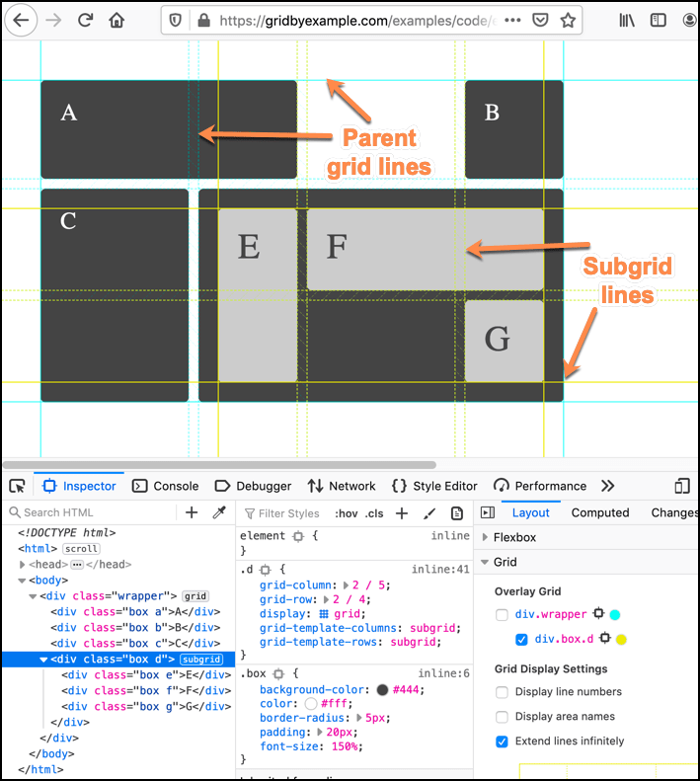The image size is (700, 781).
Task: Uncheck div.box.d overlay grid
Action: coord(521,639)
